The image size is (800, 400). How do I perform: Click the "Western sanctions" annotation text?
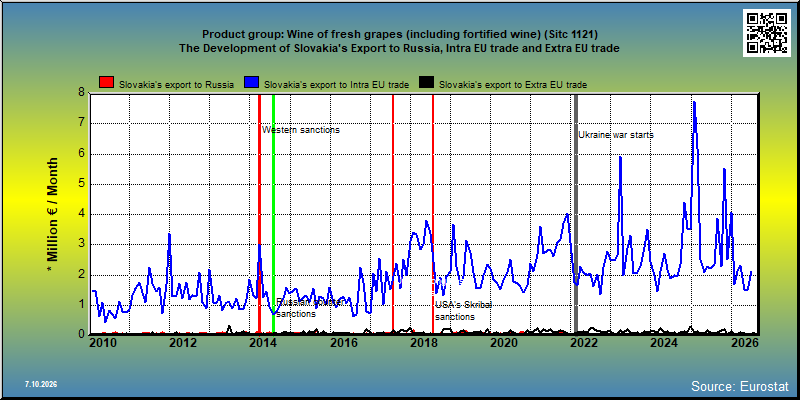(301, 130)
